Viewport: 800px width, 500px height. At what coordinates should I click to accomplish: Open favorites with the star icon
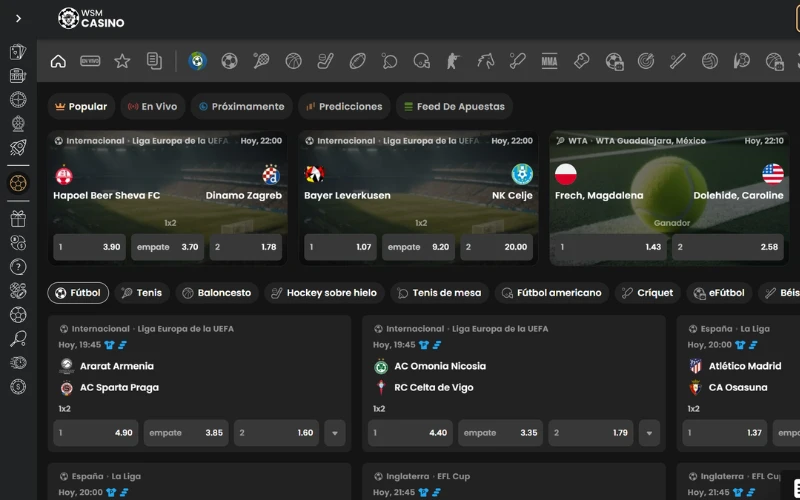[122, 61]
